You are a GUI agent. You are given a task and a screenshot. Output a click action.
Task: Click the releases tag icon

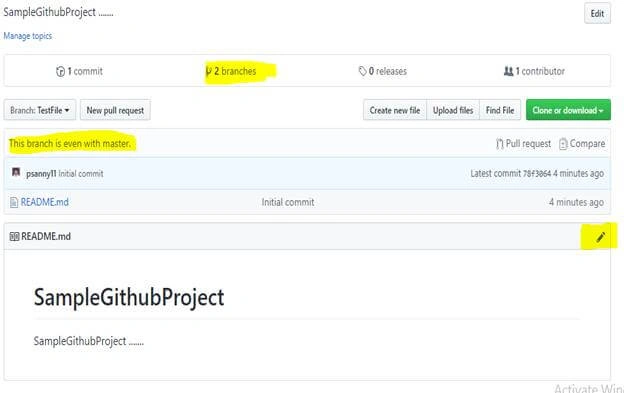(362, 72)
